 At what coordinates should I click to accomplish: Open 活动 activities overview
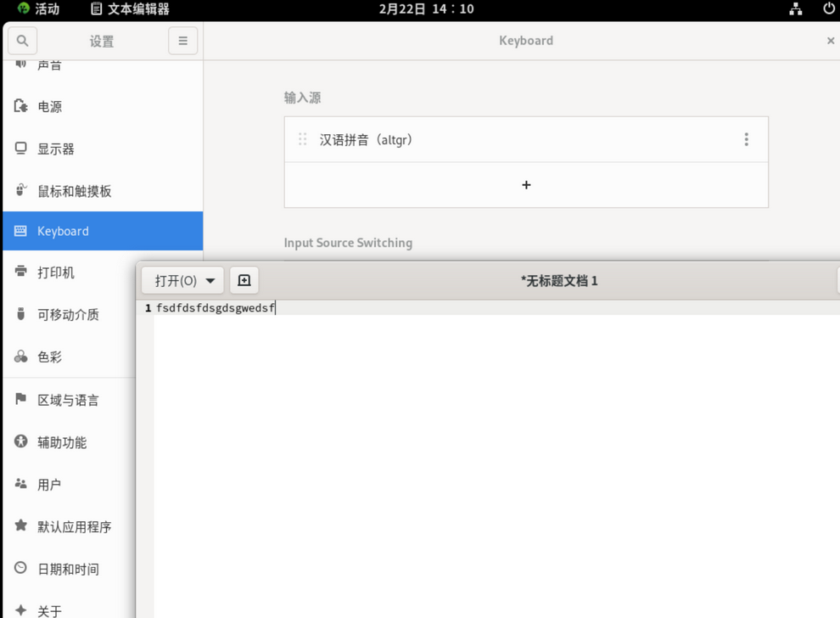tap(38, 9)
